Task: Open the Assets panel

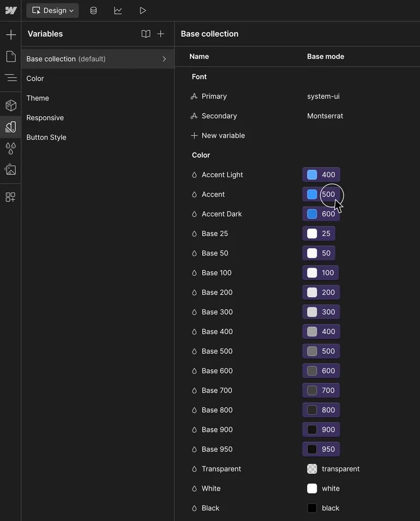Action: [10, 170]
